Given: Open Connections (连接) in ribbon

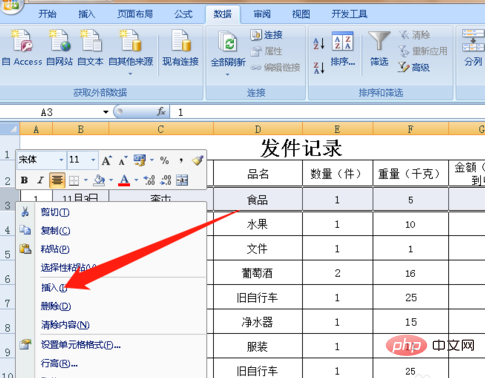Looking at the screenshot, I should (266, 35).
